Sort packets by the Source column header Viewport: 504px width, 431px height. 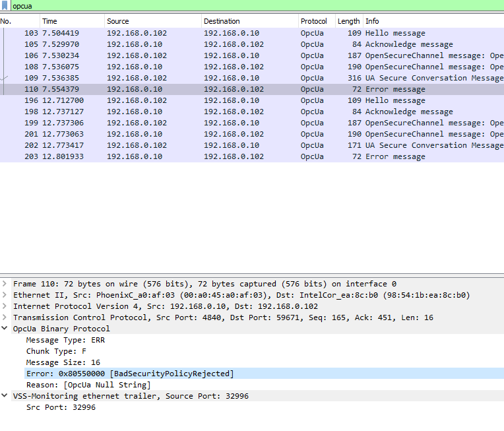tap(117, 21)
